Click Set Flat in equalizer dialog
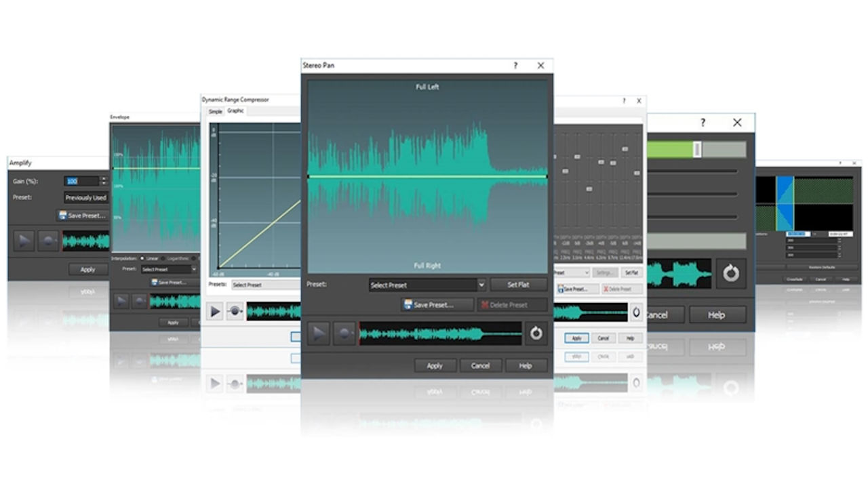The height and width of the screenshot is (488, 868). [x=631, y=272]
